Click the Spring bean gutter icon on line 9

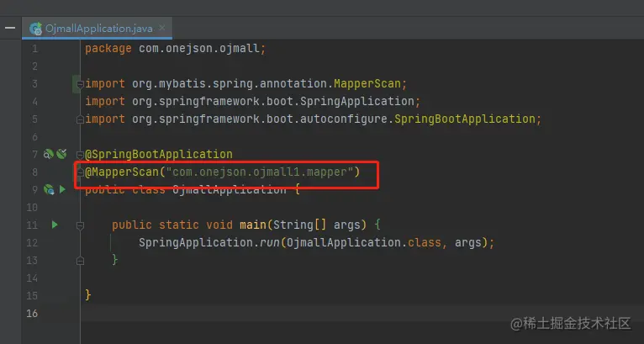(49, 189)
